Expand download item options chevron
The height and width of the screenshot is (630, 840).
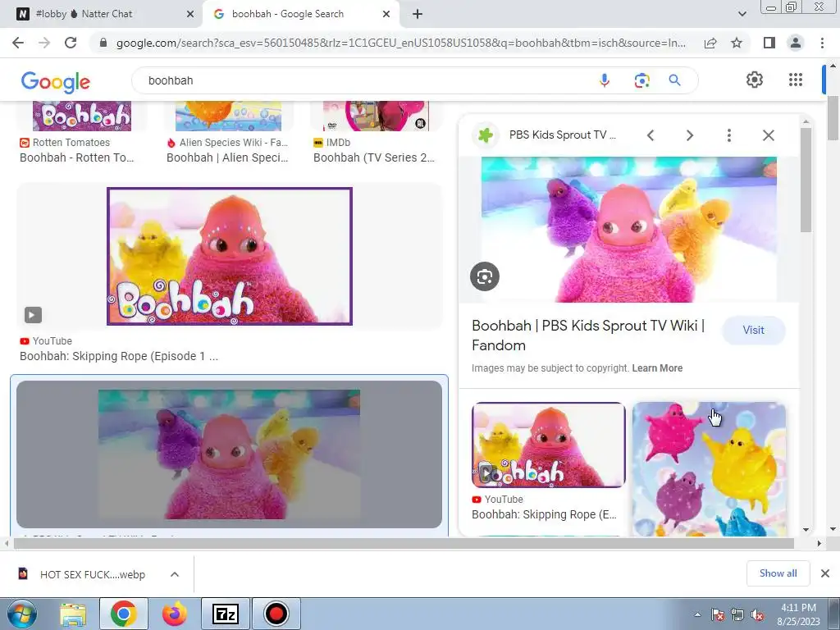175,574
